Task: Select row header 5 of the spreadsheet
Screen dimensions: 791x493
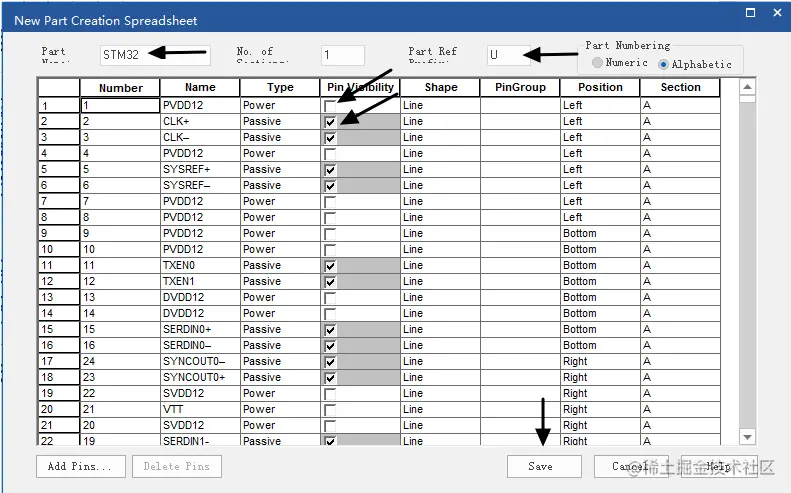Action: (59, 170)
